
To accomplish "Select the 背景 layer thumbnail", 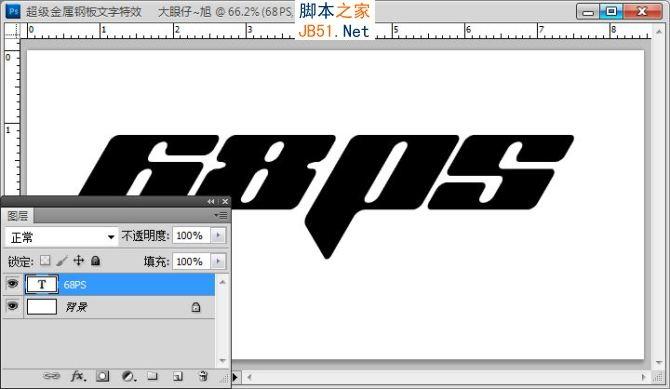I will click(x=41, y=307).
